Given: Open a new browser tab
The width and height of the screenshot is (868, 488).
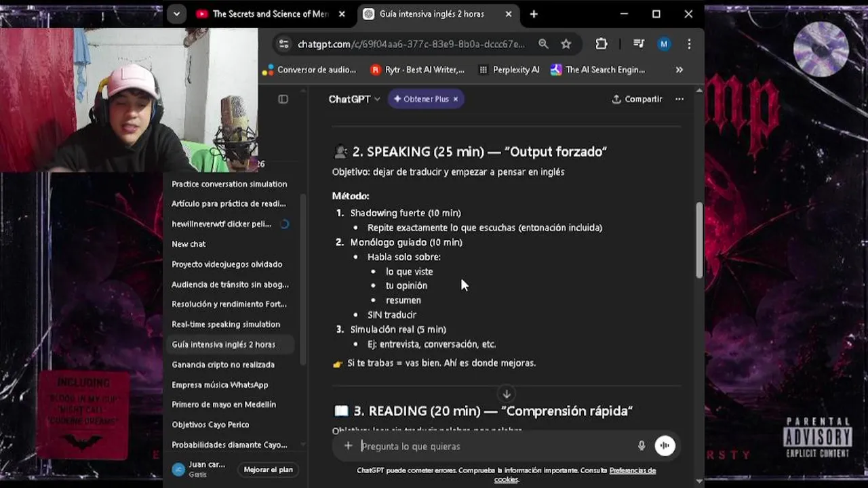Looking at the screenshot, I should [x=534, y=14].
